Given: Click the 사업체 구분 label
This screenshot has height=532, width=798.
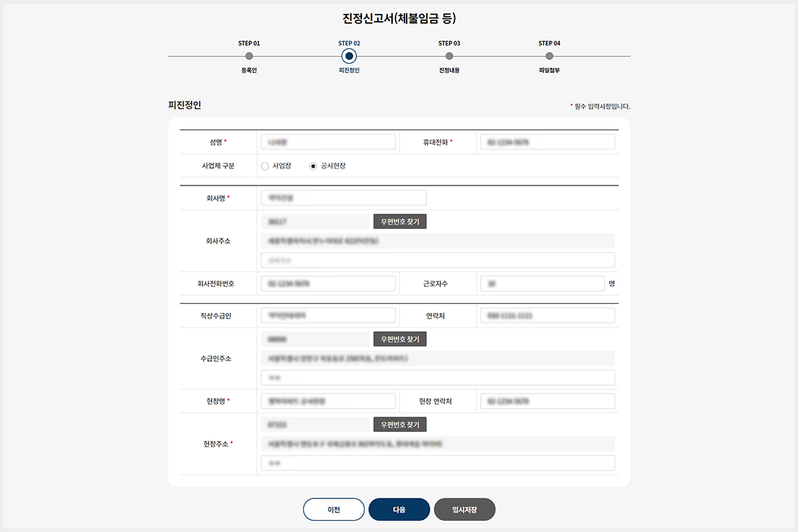Looking at the screenshot, I should 218,166.
